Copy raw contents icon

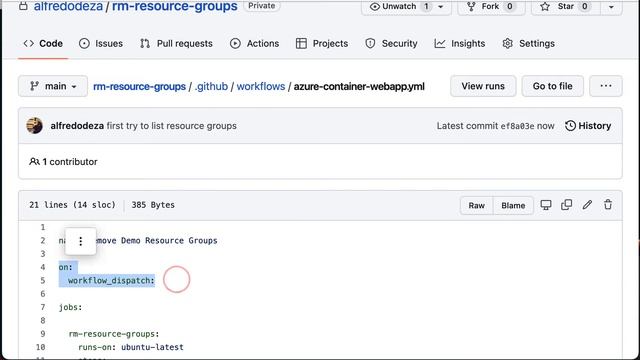(567, 205)
